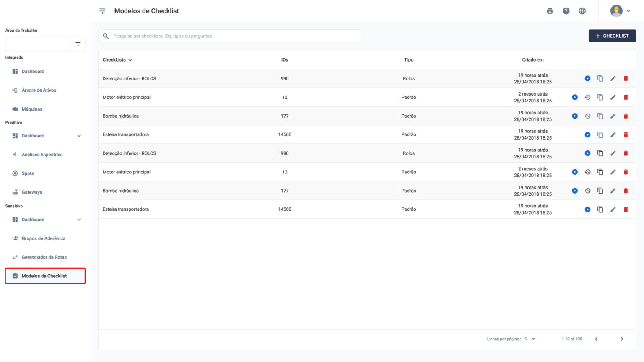
Task: Click the + CHECKLIST button
Action: point(612,36)
